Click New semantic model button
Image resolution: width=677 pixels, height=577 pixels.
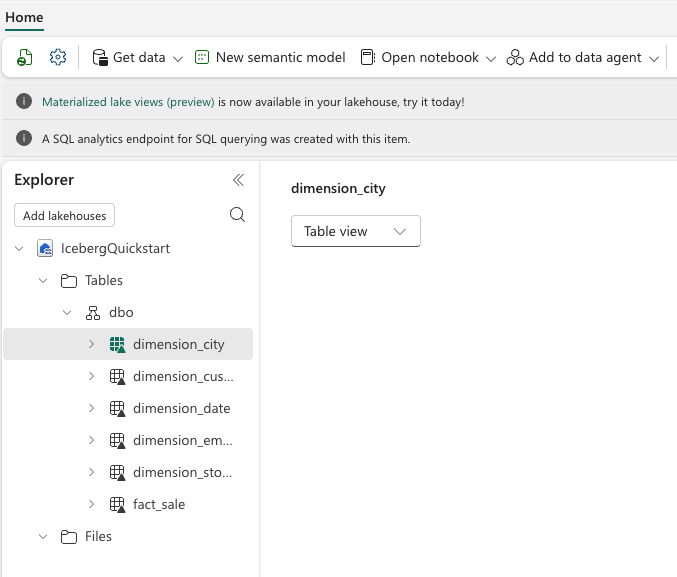tap(270, 58)
